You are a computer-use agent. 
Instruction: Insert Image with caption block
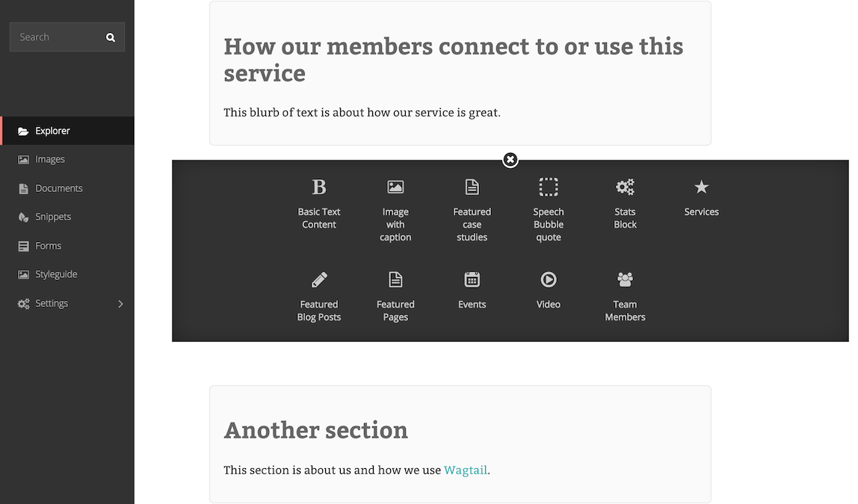pos(395,210)
